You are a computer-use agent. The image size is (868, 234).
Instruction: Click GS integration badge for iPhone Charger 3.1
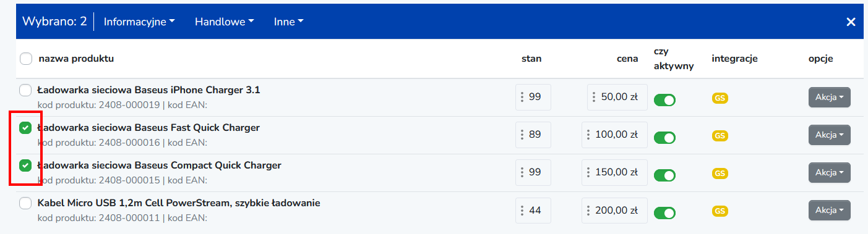(720, 98)
